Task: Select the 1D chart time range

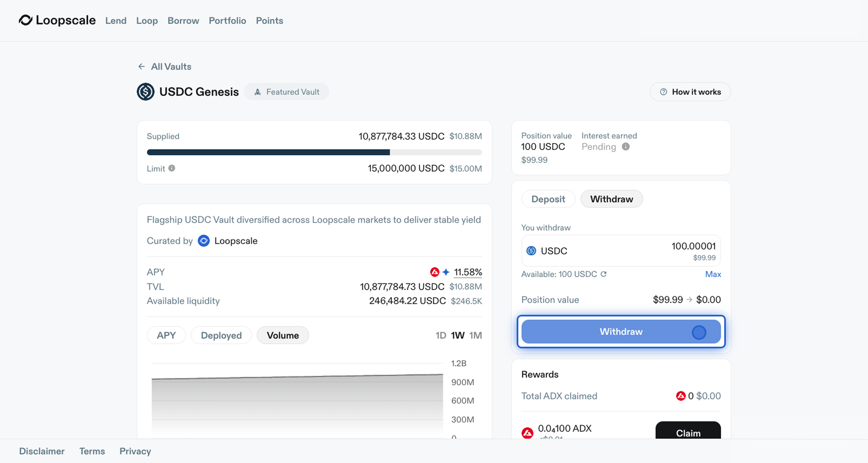Action: pos(441,335)
